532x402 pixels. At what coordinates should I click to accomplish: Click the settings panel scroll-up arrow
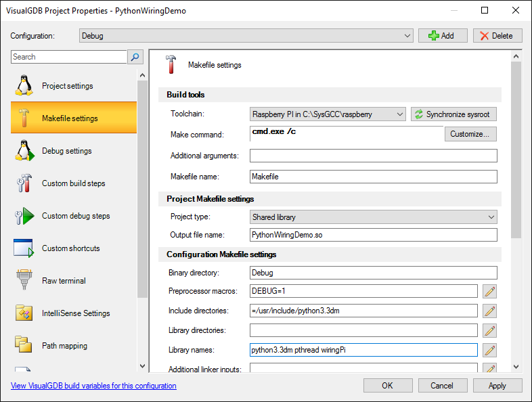tap(516, 56)
